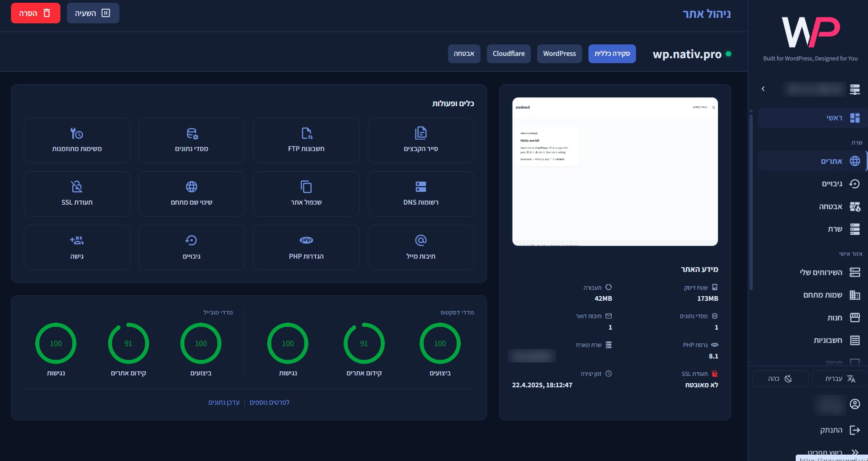Click red Remove (הסרה) button
Screen dimensions: 868x461
(x=36, y=13)
